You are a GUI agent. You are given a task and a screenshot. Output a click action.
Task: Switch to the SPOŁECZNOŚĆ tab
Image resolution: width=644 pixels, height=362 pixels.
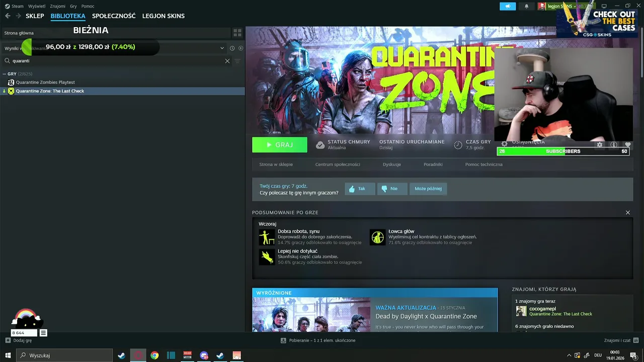[x=114, y=16]
